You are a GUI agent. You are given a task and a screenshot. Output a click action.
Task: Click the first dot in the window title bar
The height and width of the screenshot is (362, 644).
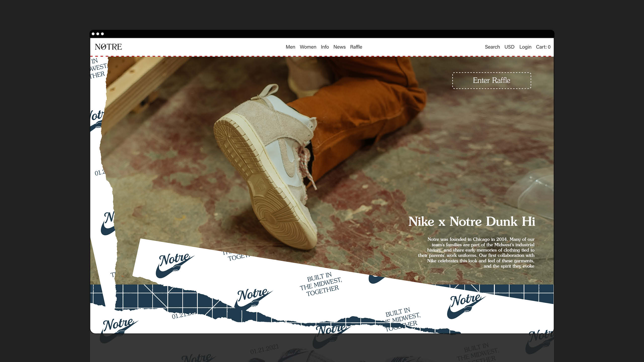pyautogui.click(x=93, y=34)
